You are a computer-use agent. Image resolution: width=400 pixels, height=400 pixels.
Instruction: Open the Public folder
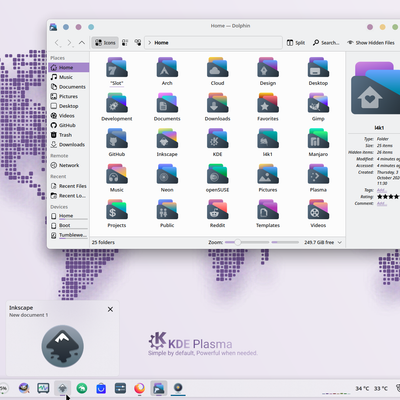click(167, 210)
